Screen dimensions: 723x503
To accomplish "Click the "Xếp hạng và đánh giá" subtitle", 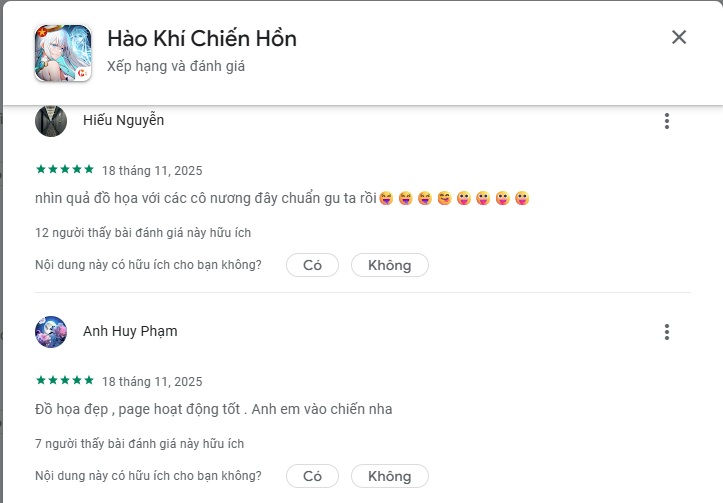I will coord(176,66).
